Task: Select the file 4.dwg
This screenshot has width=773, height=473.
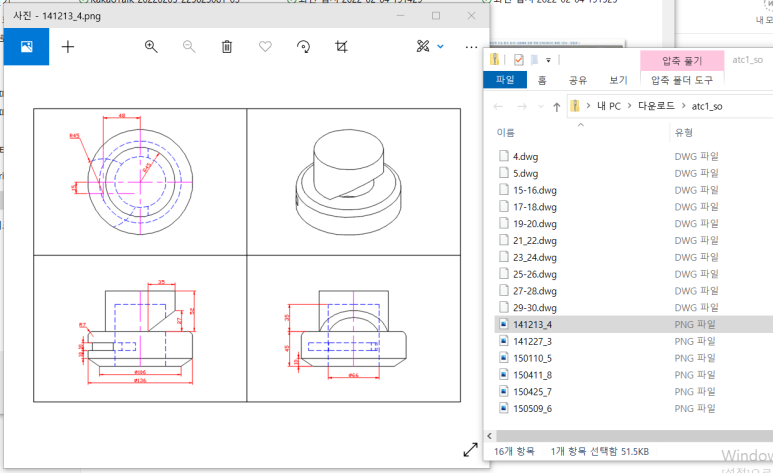Action: point(526,157)
